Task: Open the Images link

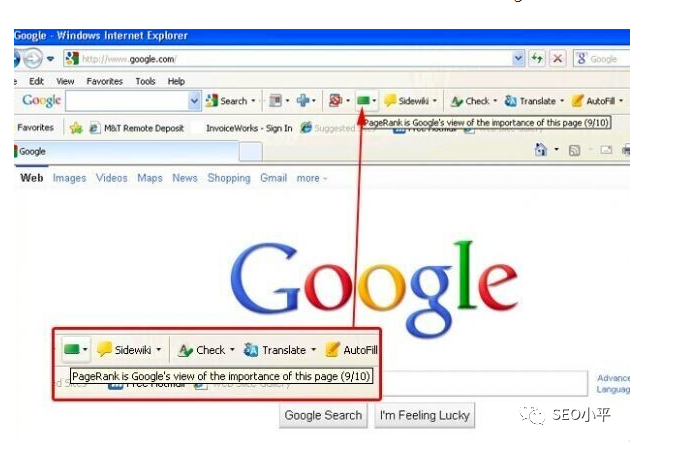Action: pos(69,178)
